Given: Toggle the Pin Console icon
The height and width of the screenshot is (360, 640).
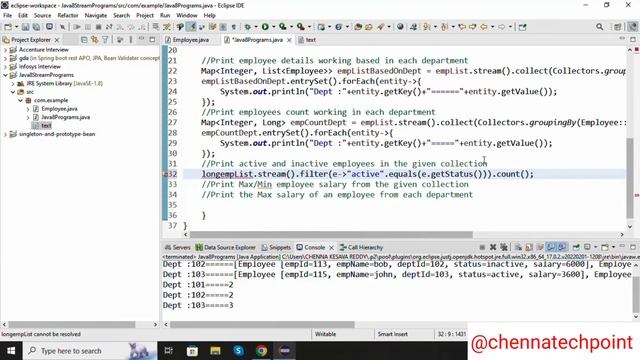Looking at the screenshot, I should [576, 247].
